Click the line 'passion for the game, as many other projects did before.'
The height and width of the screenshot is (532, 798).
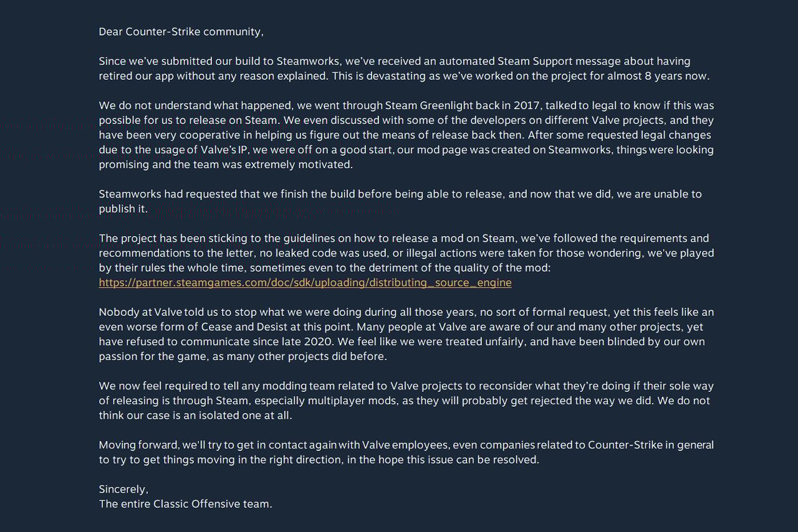click(243, 356)
